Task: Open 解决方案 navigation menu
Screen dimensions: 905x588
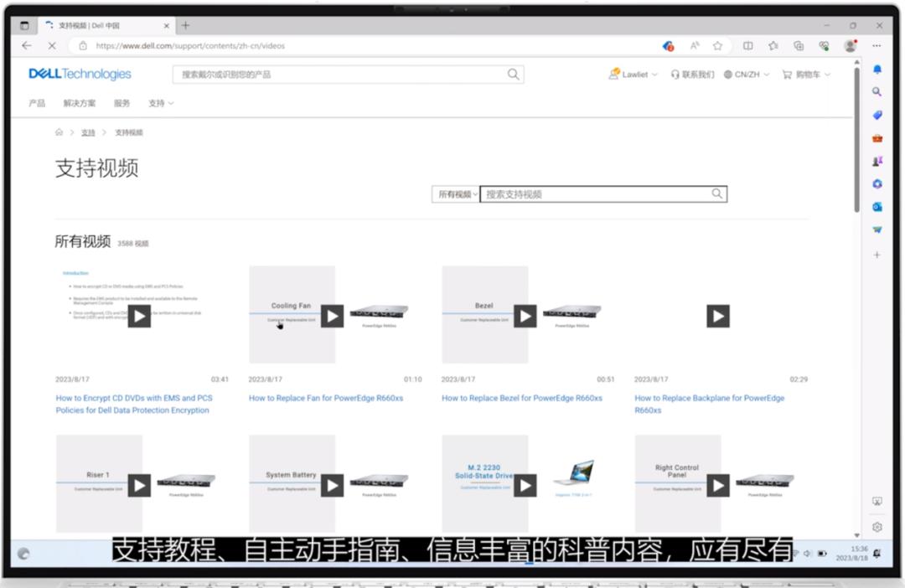Action: [80, 103]
